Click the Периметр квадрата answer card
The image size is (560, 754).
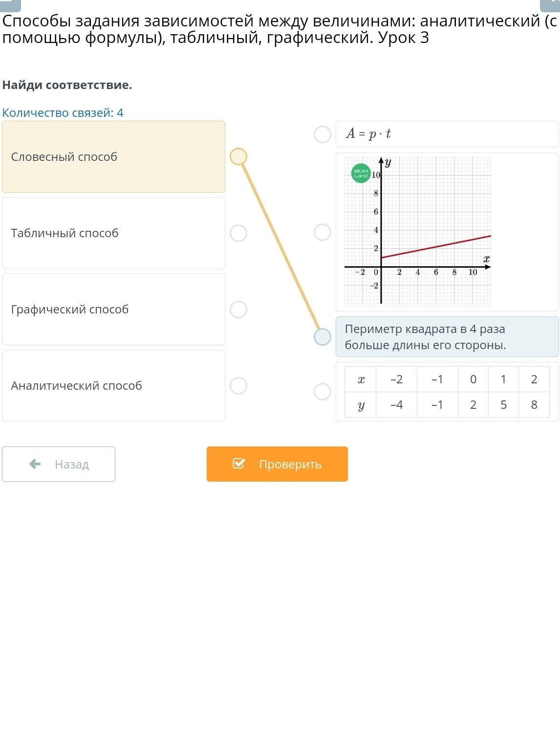[447, 337]
